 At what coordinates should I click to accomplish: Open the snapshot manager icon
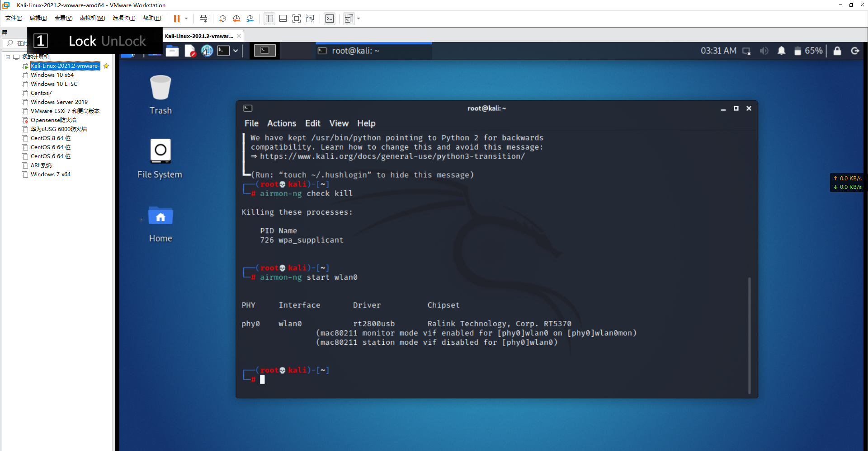click(x=250, y=19)
